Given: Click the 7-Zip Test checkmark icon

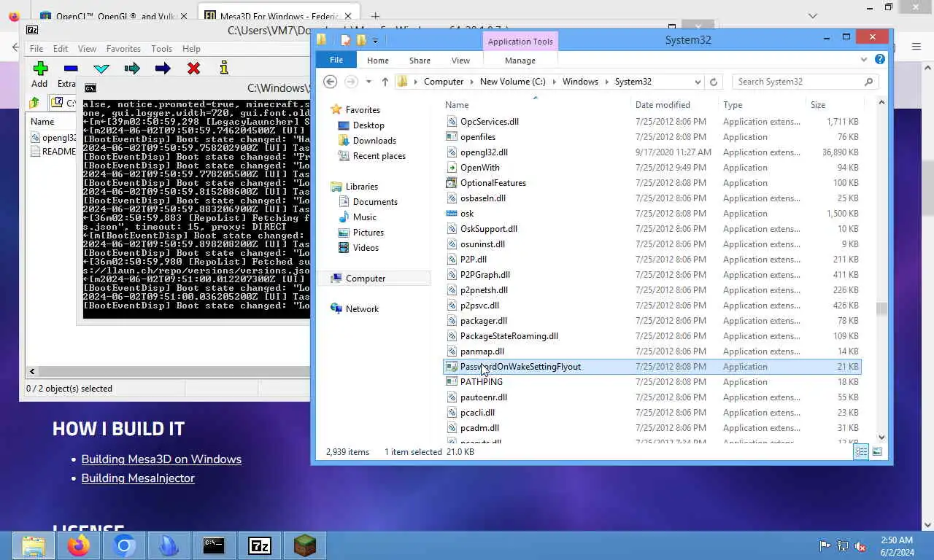Looking at the screenshot, I should point(101,69).
